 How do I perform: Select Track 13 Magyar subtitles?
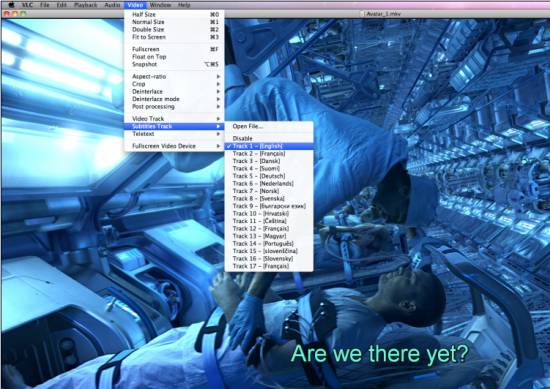[269, 236]
